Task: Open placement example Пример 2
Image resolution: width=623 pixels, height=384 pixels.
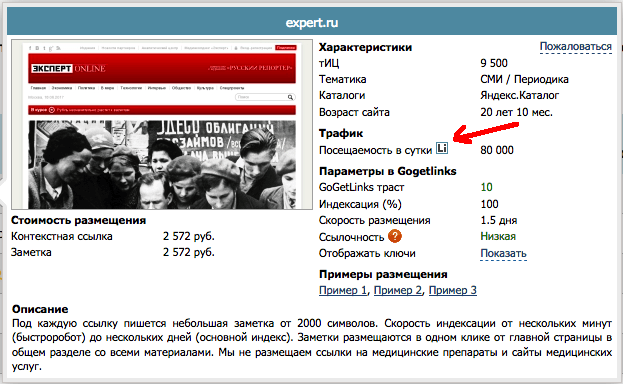Action: point(398,290)
